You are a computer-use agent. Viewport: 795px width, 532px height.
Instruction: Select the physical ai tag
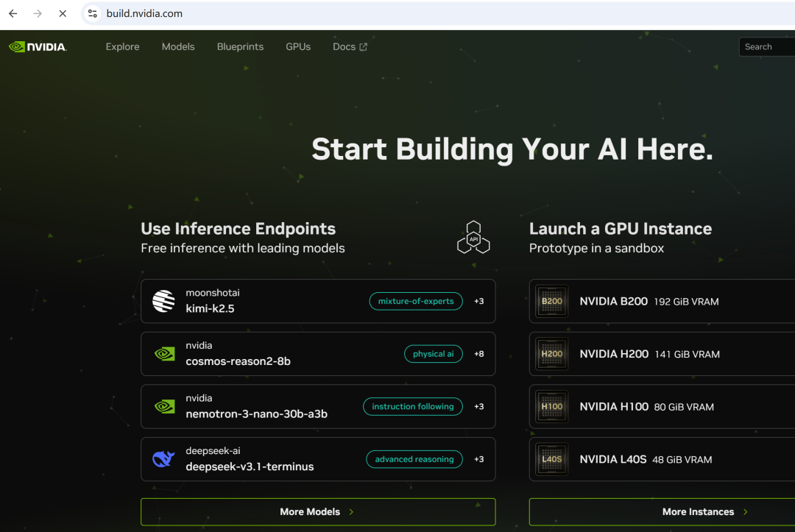[433, 354]
